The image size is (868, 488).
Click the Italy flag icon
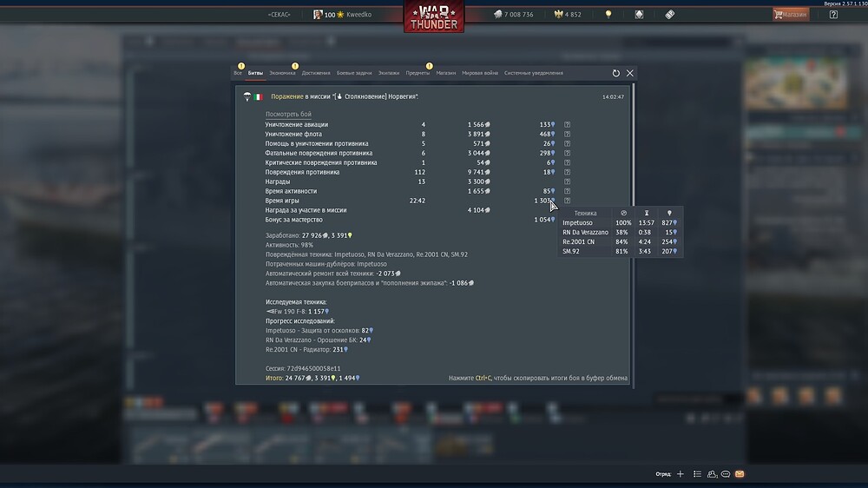tap(258, 97)
